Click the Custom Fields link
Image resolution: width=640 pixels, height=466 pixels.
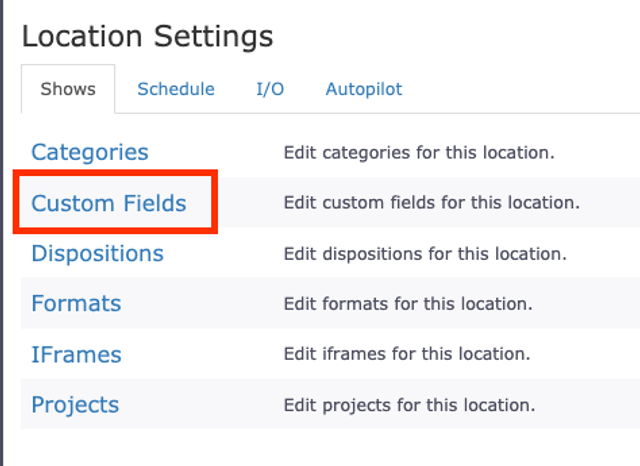pyautogui.click(x=109, y=203)
